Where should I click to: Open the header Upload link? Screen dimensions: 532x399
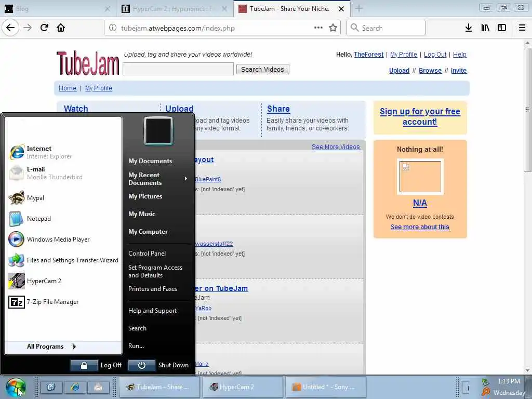[400, 71]
